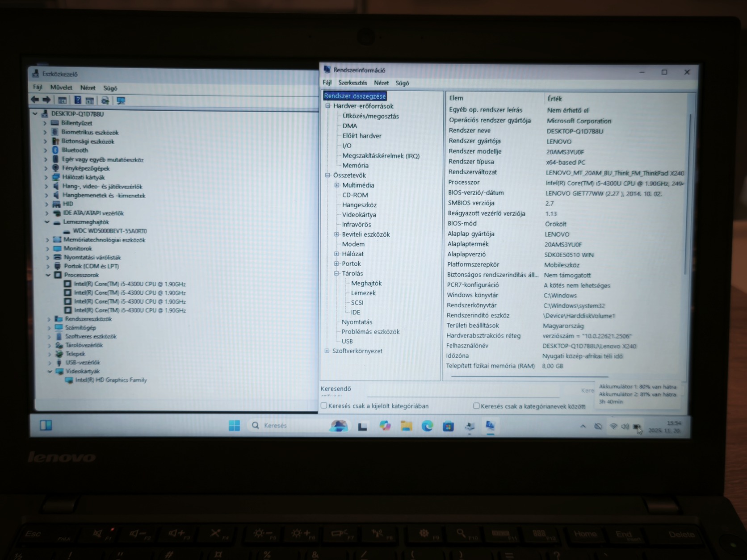Viewport: 747px width, 560px height.
Task: Collapse Tárolás in Rendszerinformáció tree
Action: (336, 273)
